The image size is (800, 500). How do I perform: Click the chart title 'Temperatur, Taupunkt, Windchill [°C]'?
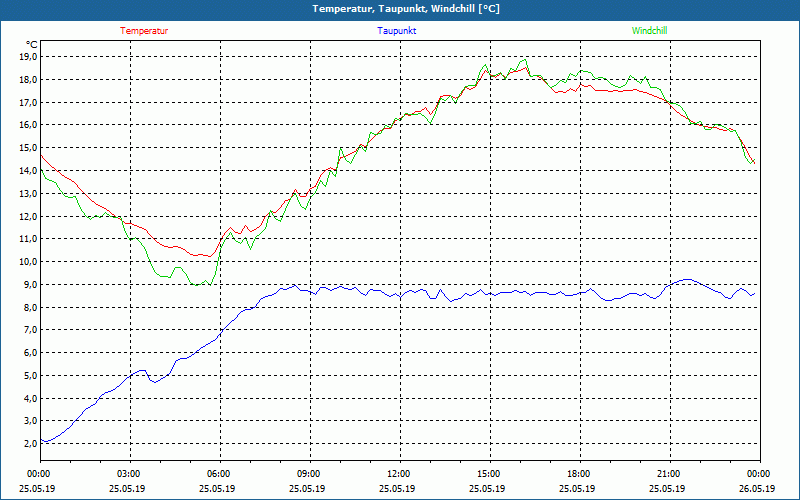point(406,9)
